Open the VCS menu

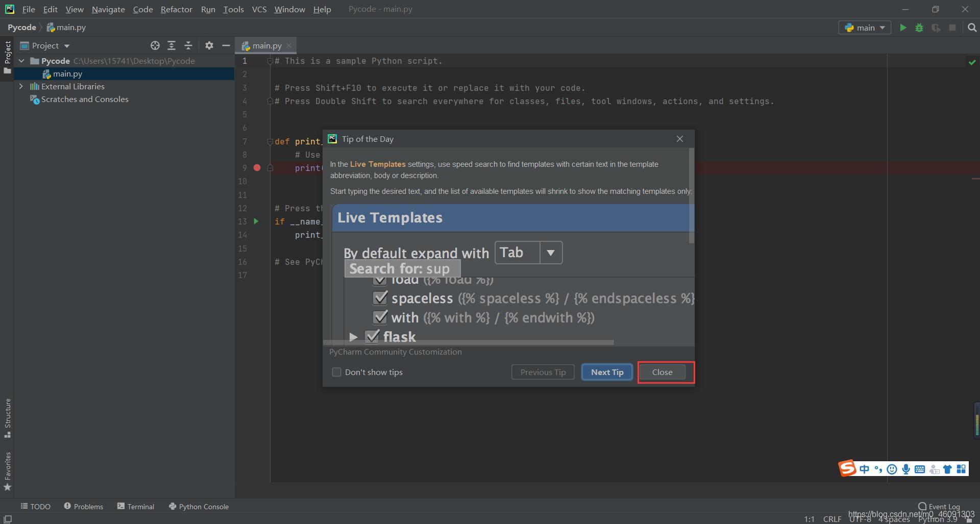tap(259, 9)
